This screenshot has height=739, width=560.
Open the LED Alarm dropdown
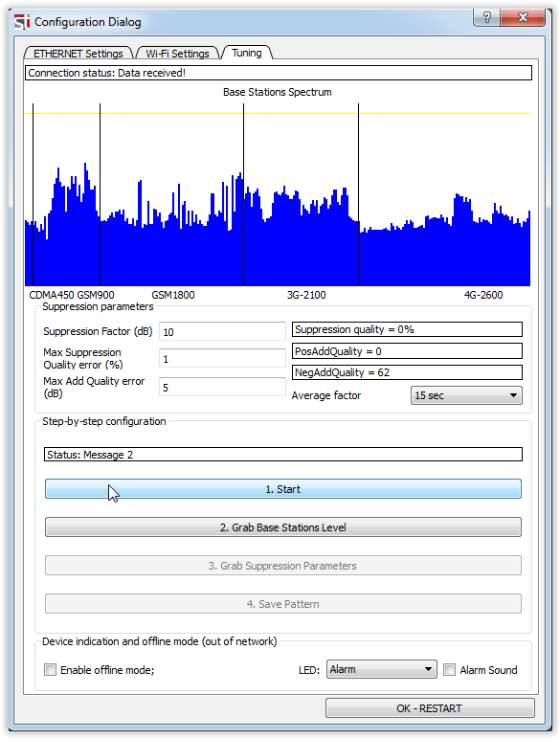(381, 669)
